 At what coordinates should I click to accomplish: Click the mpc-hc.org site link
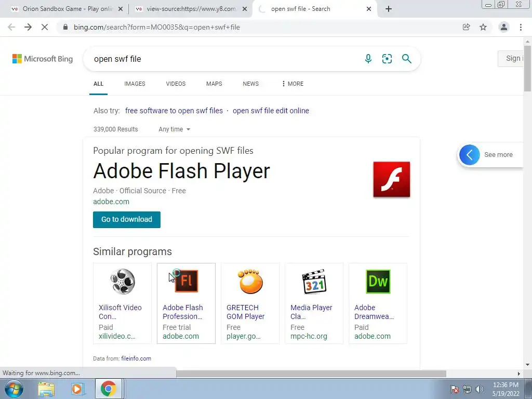(309, 336)
